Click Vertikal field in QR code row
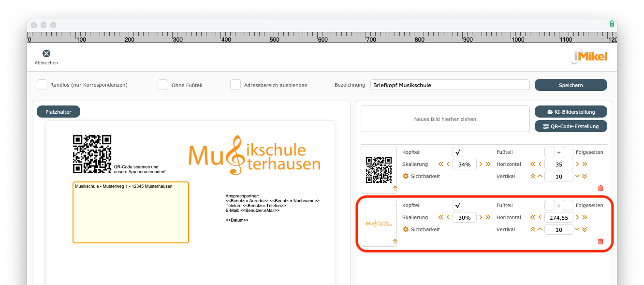Image resolution: width=644 pixels, height=285 pixels. (559, 176)
